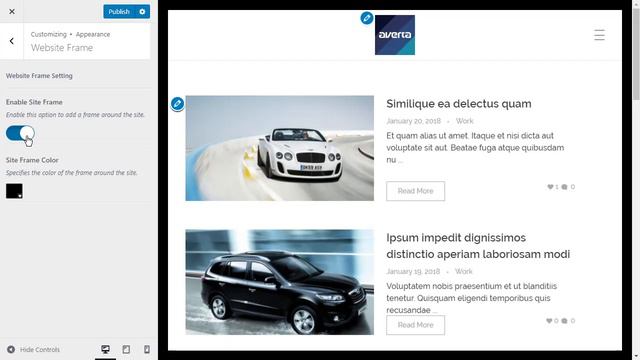The height and width of the screenshot is (360, 640).
Task: Open the white convertible car post image
Action: [x=280, y=148]
